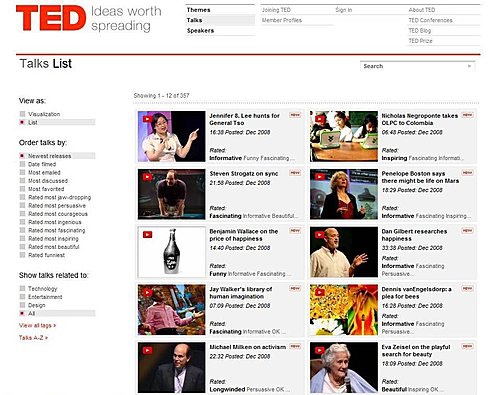Open Dennis vanEngelsdorp bees thumbnail image
500x395 pixels.
click(x=344, y=310)
